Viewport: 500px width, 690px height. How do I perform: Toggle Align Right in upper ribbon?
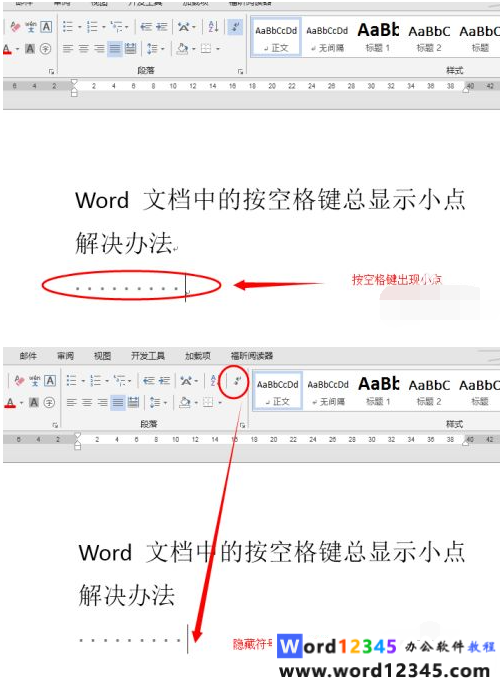pyautogui.click(x=99, y=48)
